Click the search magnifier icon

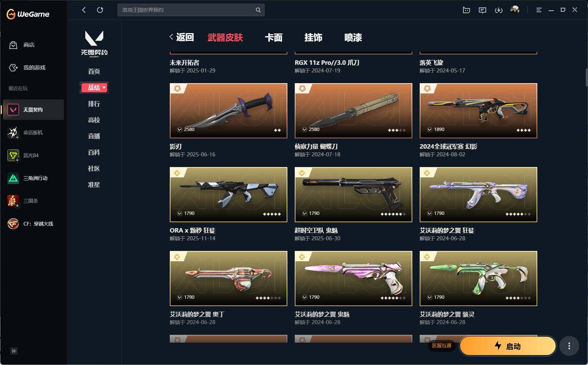click(258, 10)
